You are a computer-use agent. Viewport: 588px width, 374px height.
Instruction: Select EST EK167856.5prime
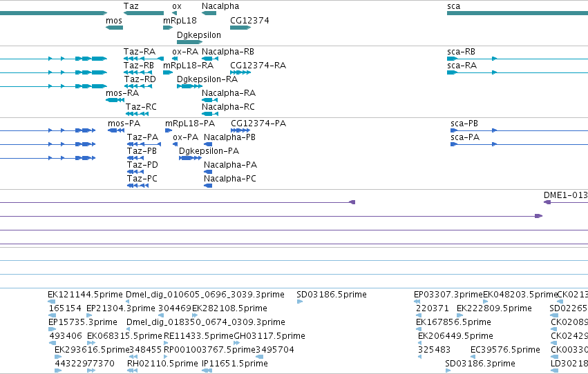pos(419,329)
